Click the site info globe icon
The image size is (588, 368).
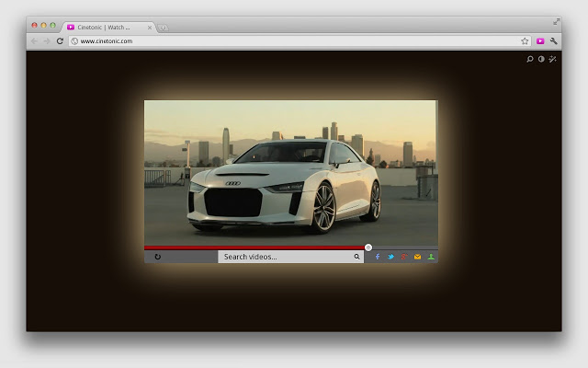pos(74,41)
